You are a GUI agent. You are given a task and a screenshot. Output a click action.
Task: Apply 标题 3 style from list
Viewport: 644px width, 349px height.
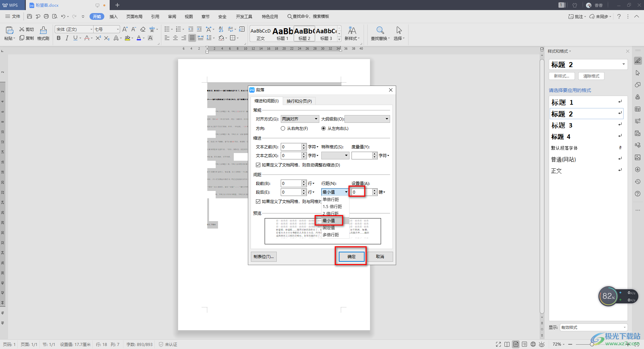(586, 125)
